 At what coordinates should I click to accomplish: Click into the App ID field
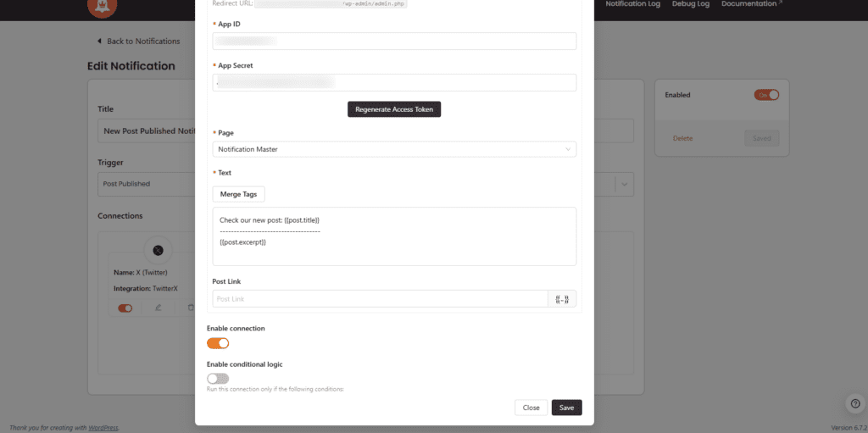394,41
